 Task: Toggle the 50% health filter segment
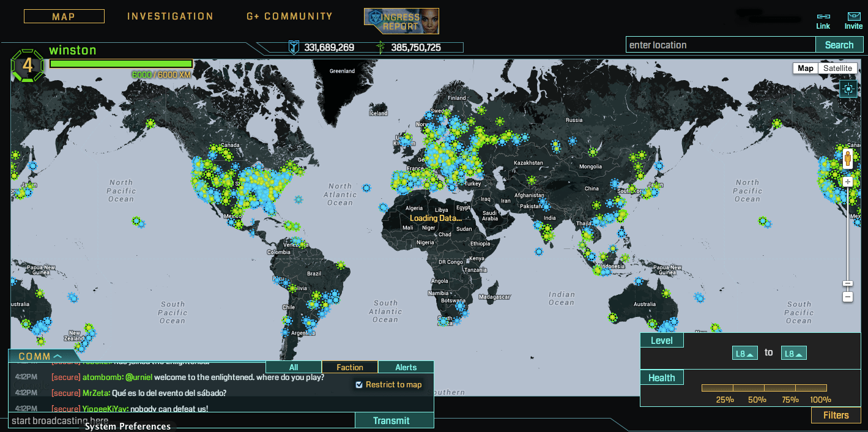[x=749, y=388]
